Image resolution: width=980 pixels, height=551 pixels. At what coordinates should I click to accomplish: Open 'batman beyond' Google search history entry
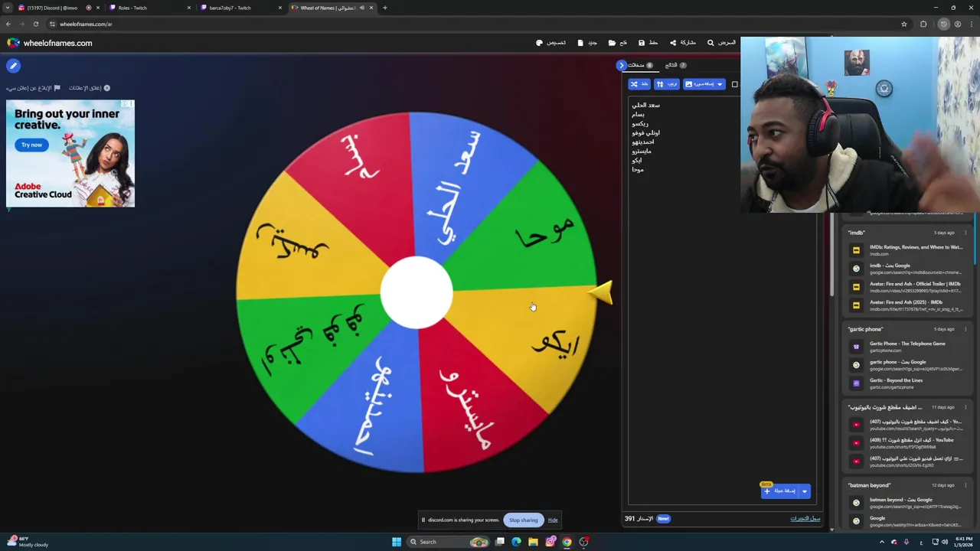pos(908,503)
